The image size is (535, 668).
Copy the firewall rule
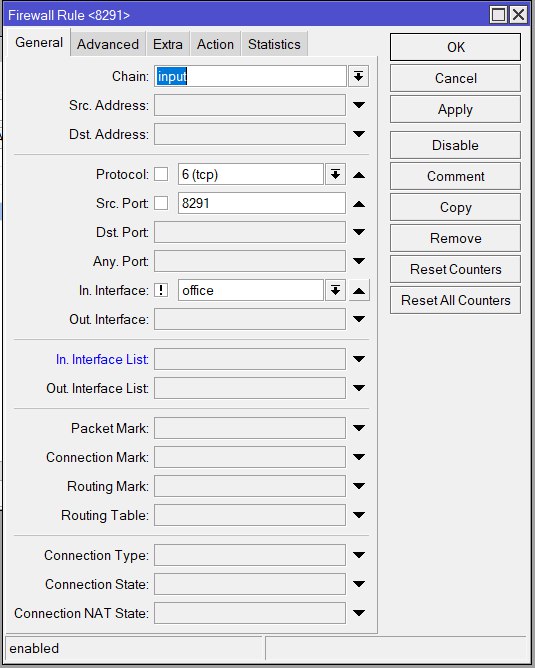(455, 207)
